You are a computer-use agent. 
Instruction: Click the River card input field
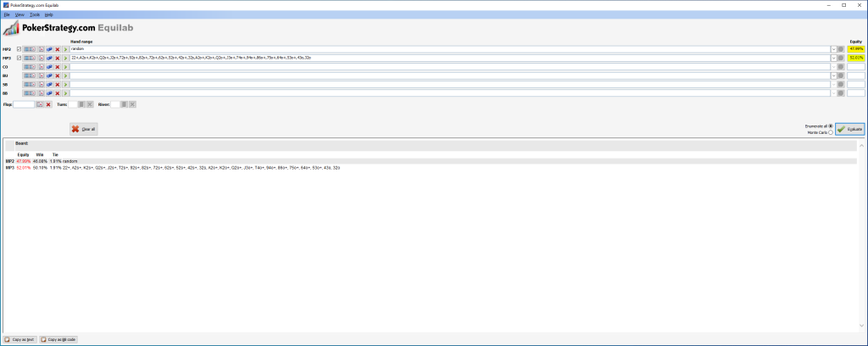114,104
